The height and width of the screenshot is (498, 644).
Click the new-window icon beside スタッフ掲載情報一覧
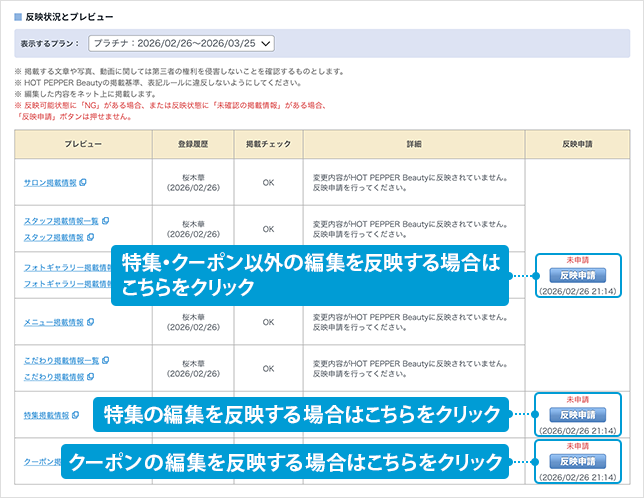(106, 220)
